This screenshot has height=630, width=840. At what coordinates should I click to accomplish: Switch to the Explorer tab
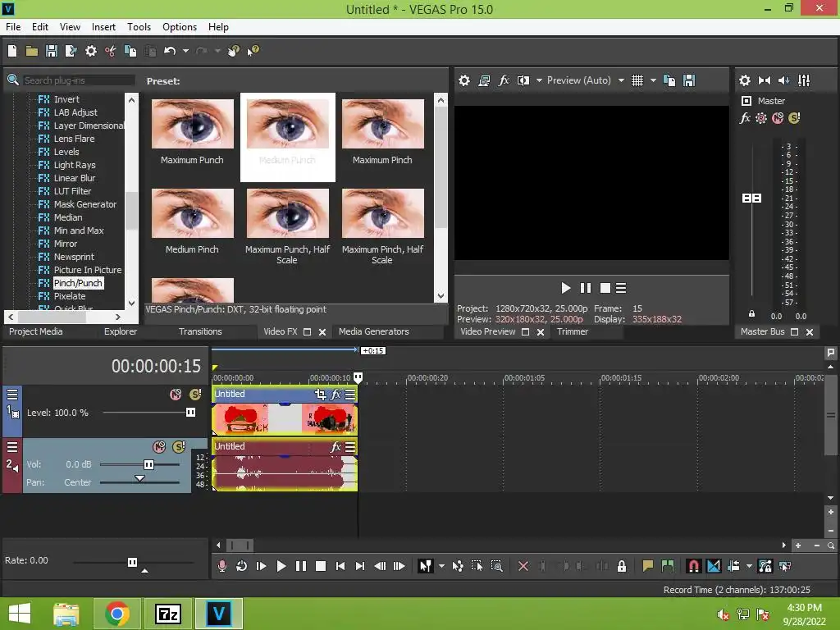coord(121,331)
